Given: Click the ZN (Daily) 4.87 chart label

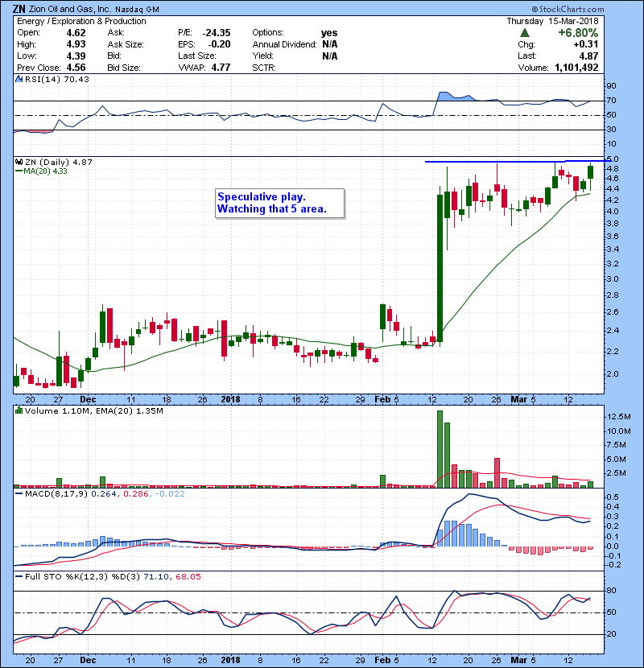Looking at the screenshot, I should pyautogui.click(x=59, y=163).
